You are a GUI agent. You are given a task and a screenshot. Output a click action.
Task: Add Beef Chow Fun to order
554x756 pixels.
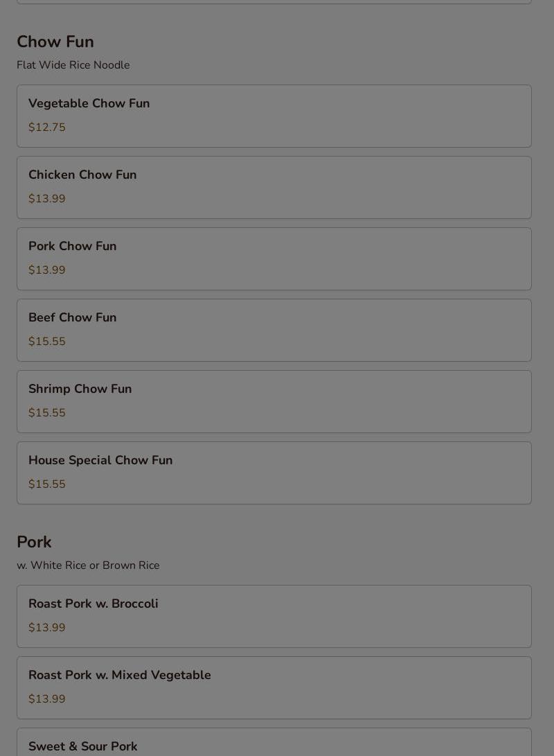coord(274,331)
